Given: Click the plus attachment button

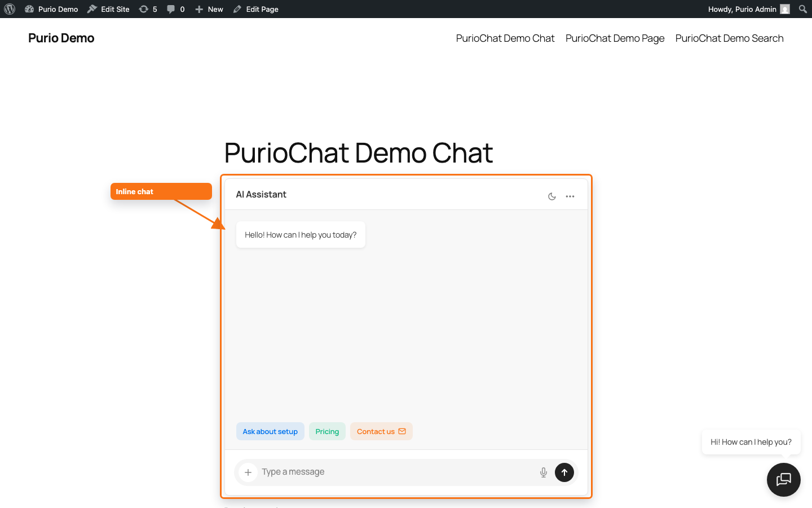Looking at the screenshot, I should pos(248,472).
